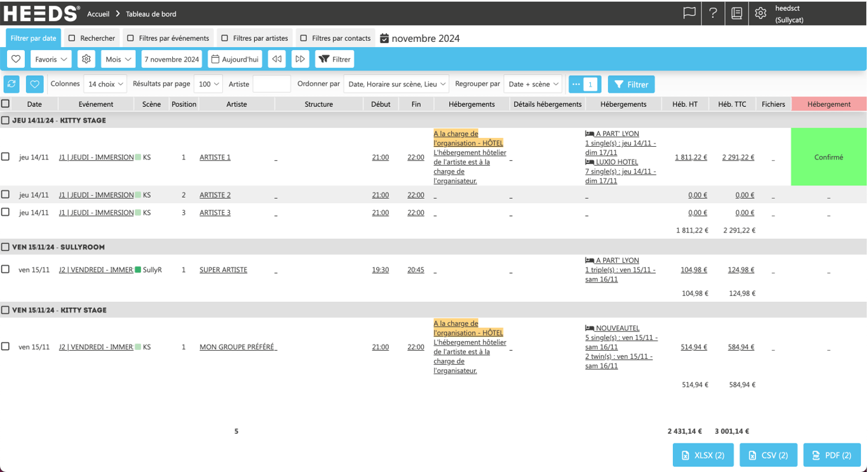Select the ARTISTE 1 row checkbox
Viewport: 868px width, 472px height.
[6, 156]
